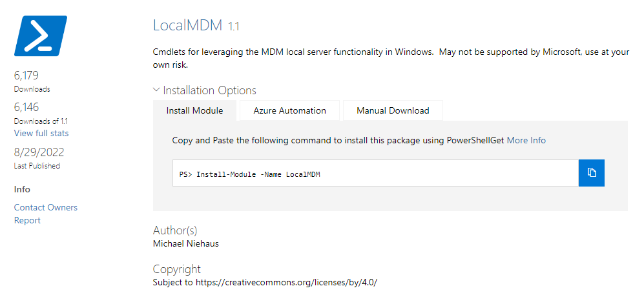Copy the install command with the clipboard button
The width and height of the screenshot is (644, 295).
point(592,173)
